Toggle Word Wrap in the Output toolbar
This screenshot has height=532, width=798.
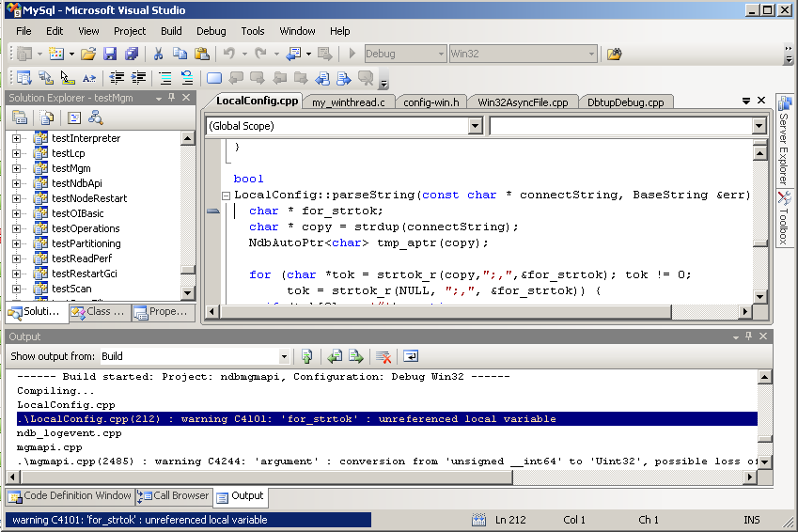(411, 356)
